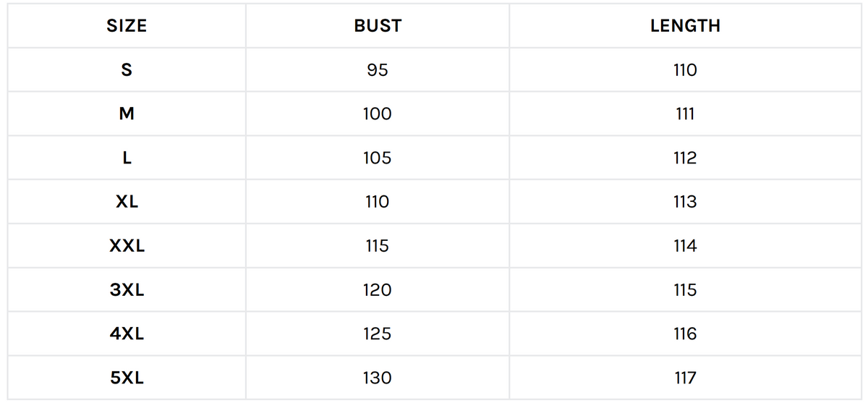The width and height of the screenshot is (868, 403).
Task: Click the SIZE column header
Action: tap(127, 26)
